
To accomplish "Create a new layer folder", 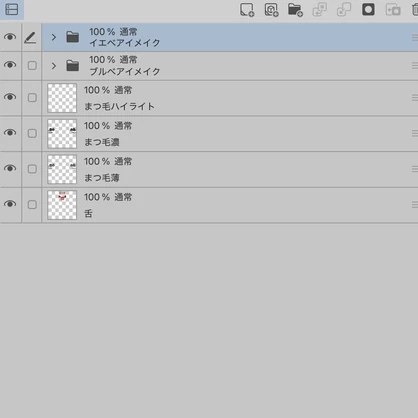I will point(295,10).
